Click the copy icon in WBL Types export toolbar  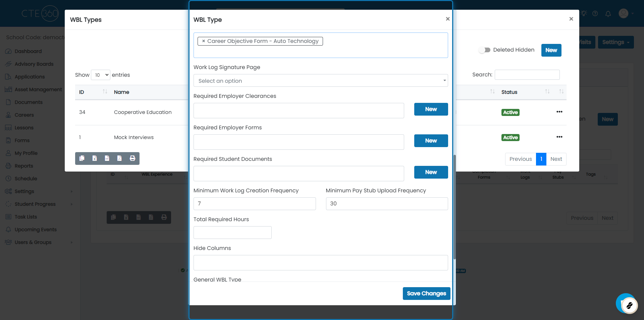point(82,158)
